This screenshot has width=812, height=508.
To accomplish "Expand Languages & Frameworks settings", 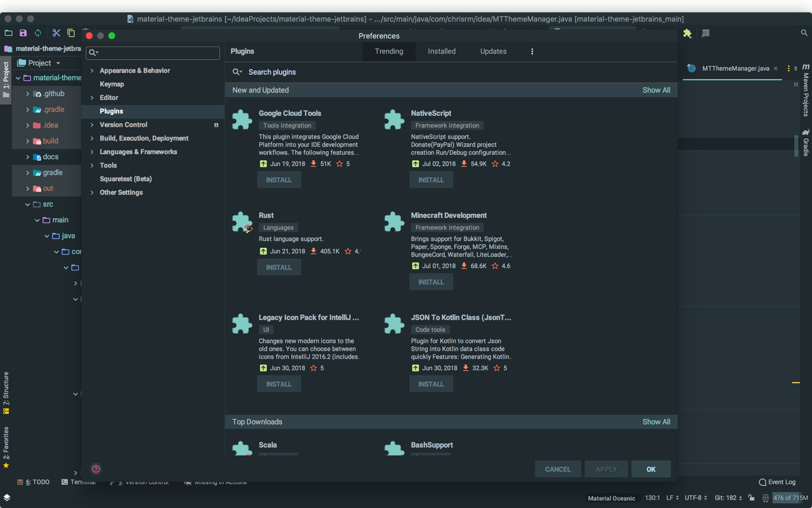I will click(92, 152).
